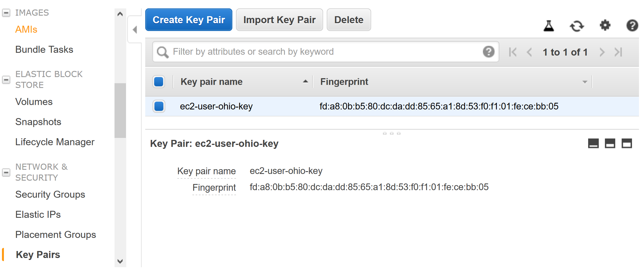The image size is (644, 270).
Task: Click the experiments flask icon
Action: (548, 26)
